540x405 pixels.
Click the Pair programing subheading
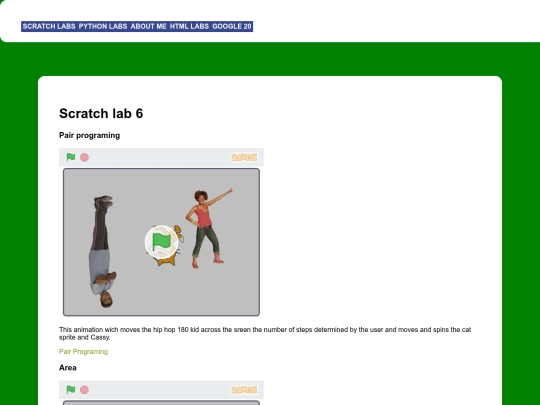[x=90, y=135]
